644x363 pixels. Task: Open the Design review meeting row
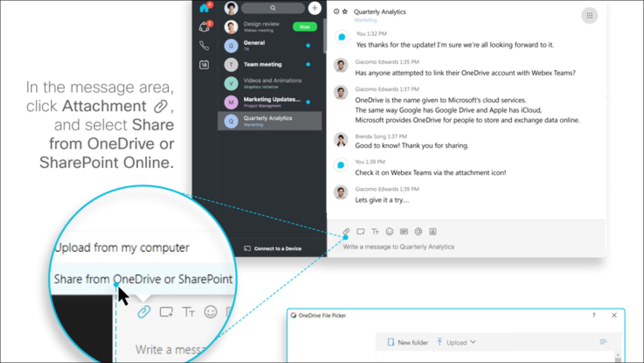tap(270, 27)
